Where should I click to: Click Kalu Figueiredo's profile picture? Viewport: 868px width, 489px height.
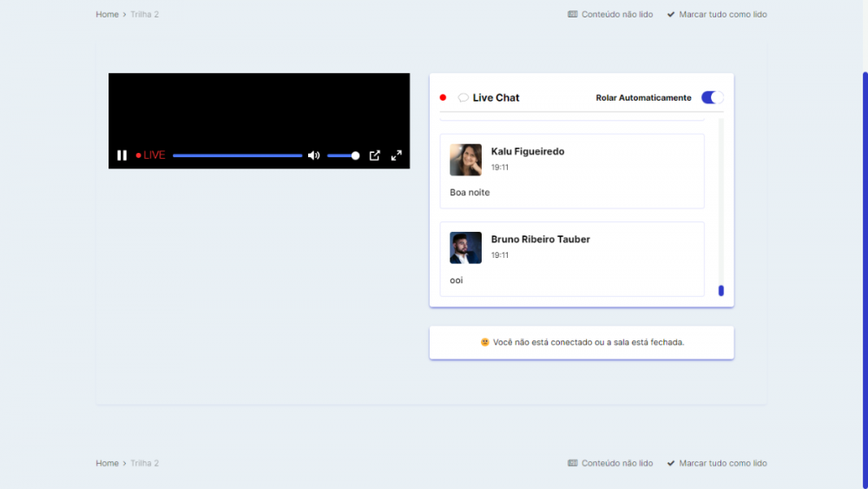click(x=465, y=160)
